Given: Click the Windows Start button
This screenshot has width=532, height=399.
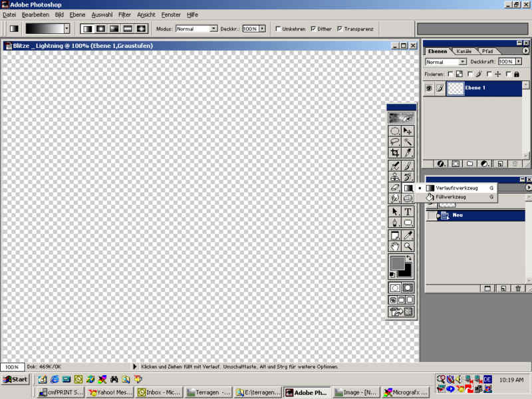Looking at the screenshot, I should click(x=15, y=380).
